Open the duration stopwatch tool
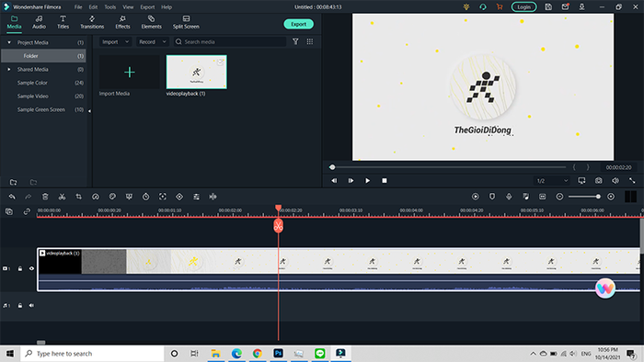The height and width of the screenshot is (362, 644). tap(145, 197)
